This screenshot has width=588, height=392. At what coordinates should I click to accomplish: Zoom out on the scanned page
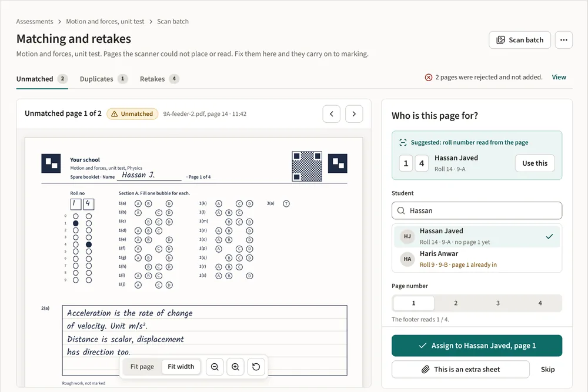point(215,367)
